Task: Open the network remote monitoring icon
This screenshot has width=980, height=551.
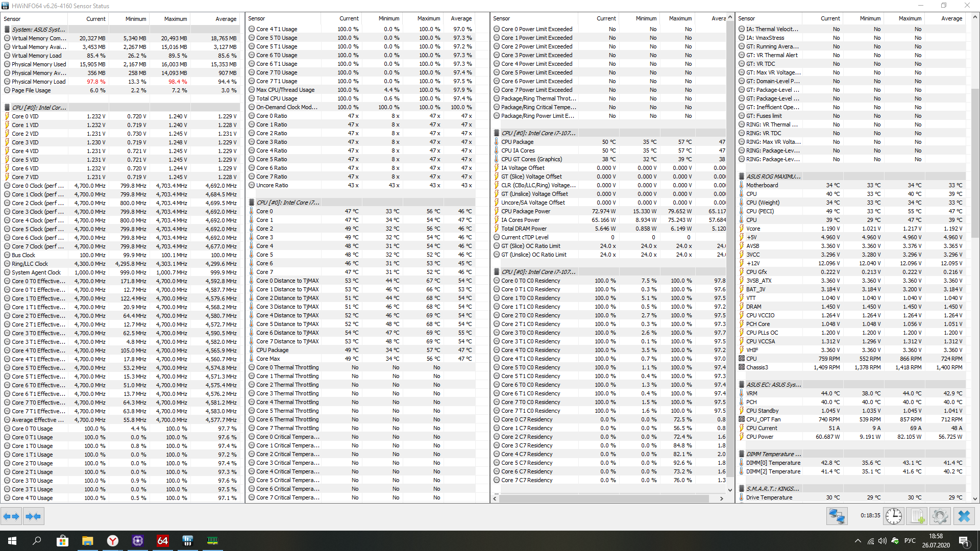Action: click(837, 516)
